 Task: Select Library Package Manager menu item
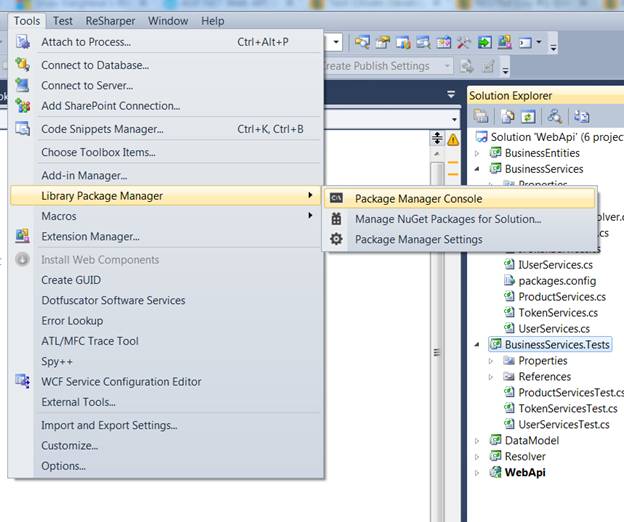(x=165, y=196)
